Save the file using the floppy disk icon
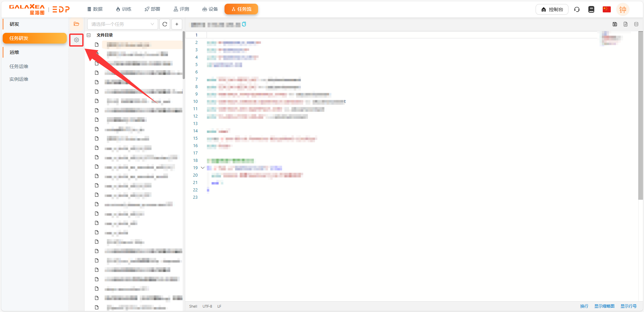 click(x=615, y=24)
